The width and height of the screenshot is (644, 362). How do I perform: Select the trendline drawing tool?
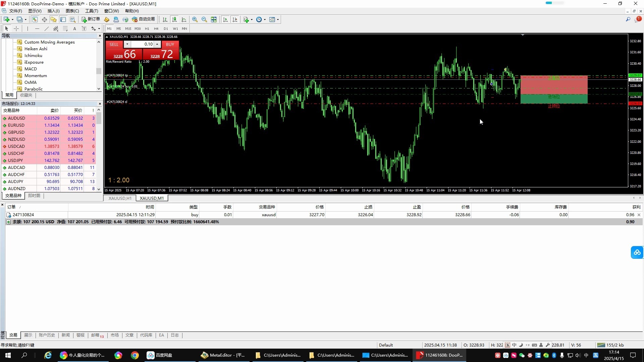pos(47,28)
